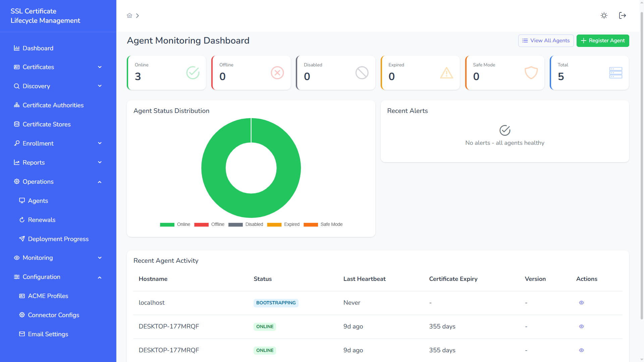Click the Certificate Stores icon
644x362 pixels.
click(16, 124)
